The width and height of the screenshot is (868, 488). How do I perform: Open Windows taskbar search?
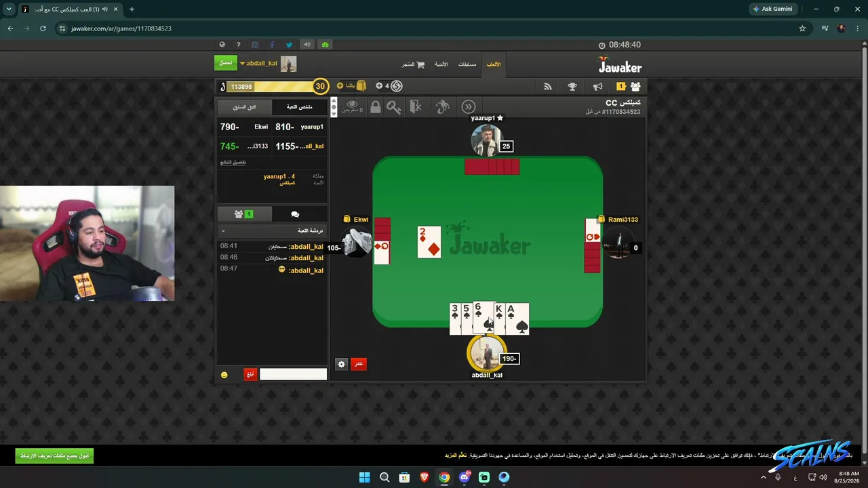pos(384,477)
